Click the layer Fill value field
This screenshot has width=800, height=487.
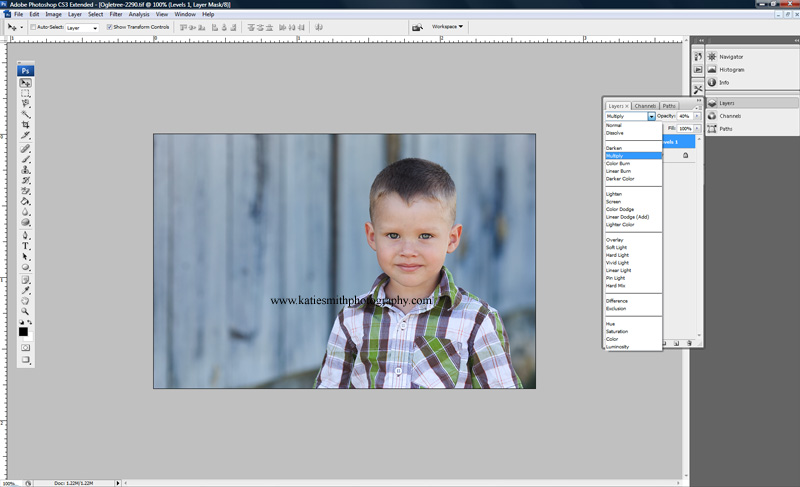685,129
